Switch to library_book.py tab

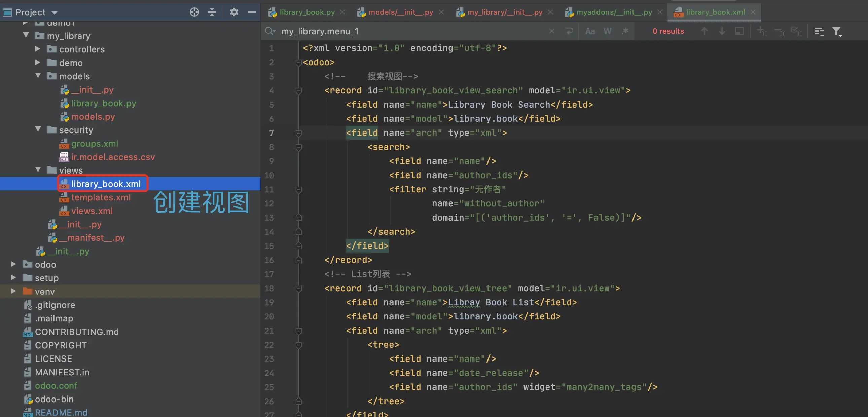click(306, 12)
